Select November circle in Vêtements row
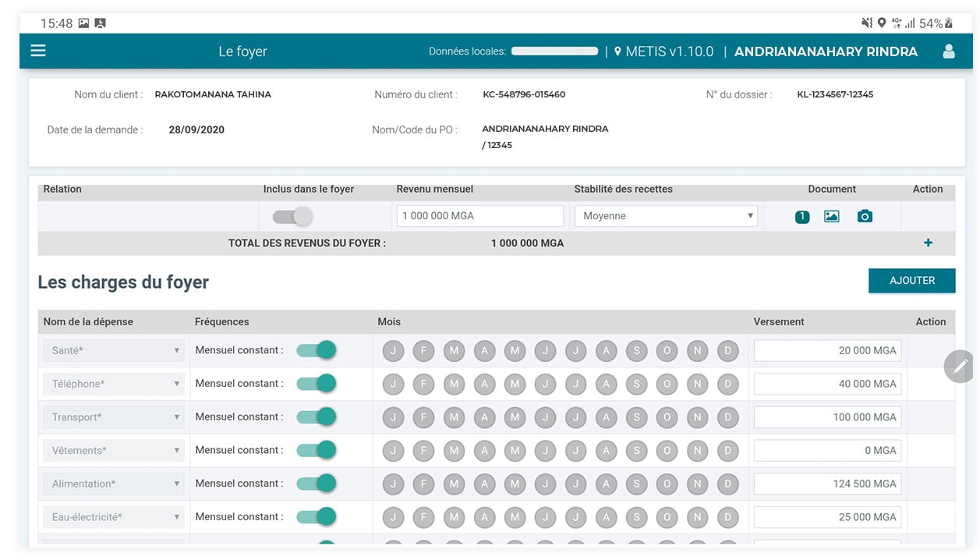The width and height of the screenshot is (980, 560). coord(697,451)
